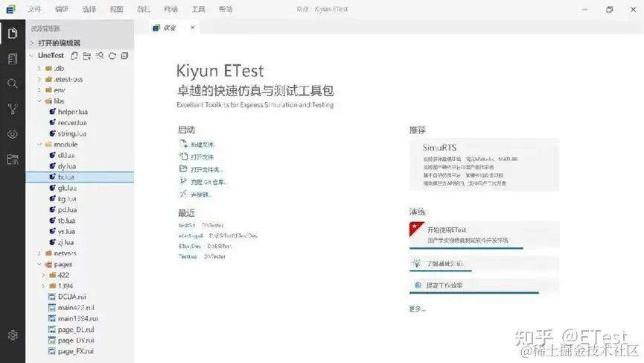Click 打开文件夹 link under 启动
The height and width of the screenshot is (363, 644).
coord(207,170)
